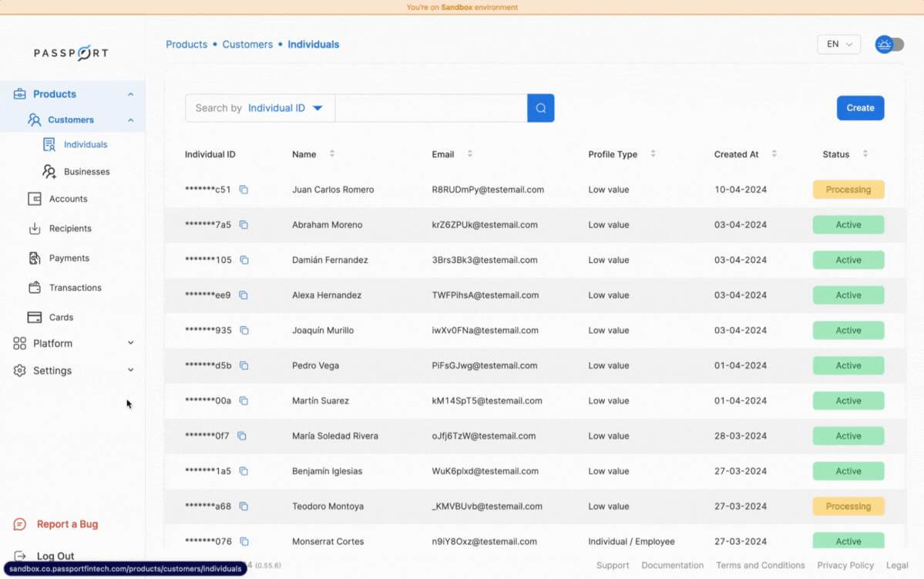
Task: Click the blue search magnifier button
Action: click(x=540, y=108)
